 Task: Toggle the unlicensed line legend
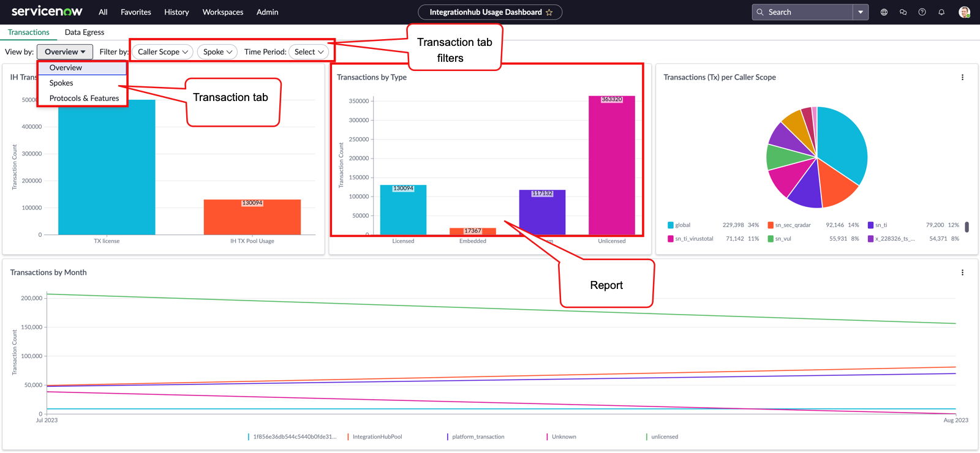tap(661, 437)
